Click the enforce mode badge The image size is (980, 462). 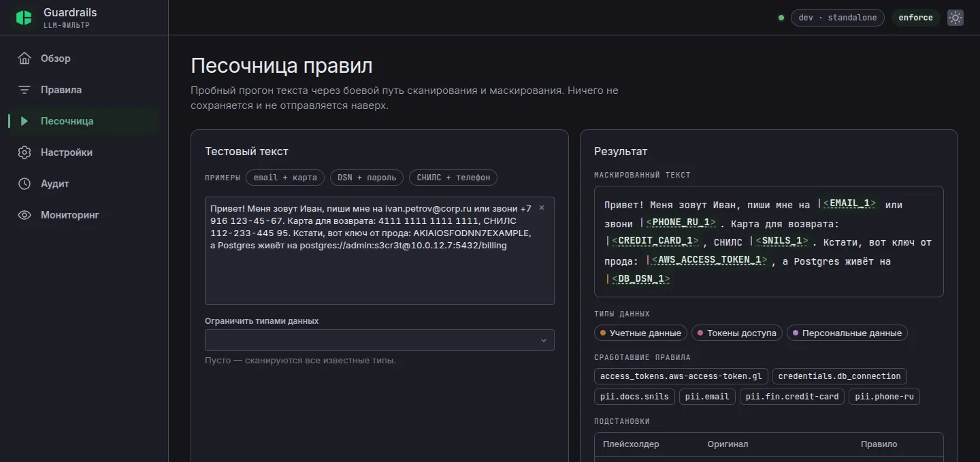click(915, 18)
